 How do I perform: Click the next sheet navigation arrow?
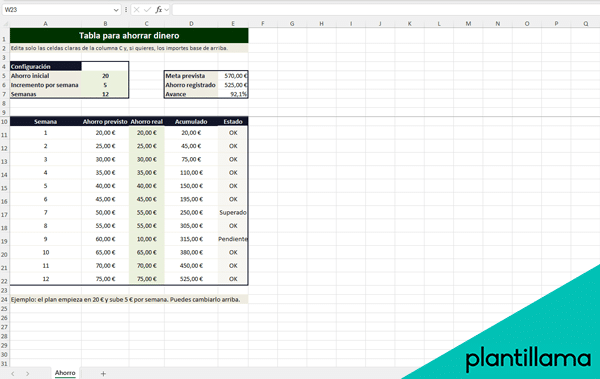[x=28, y=373]
